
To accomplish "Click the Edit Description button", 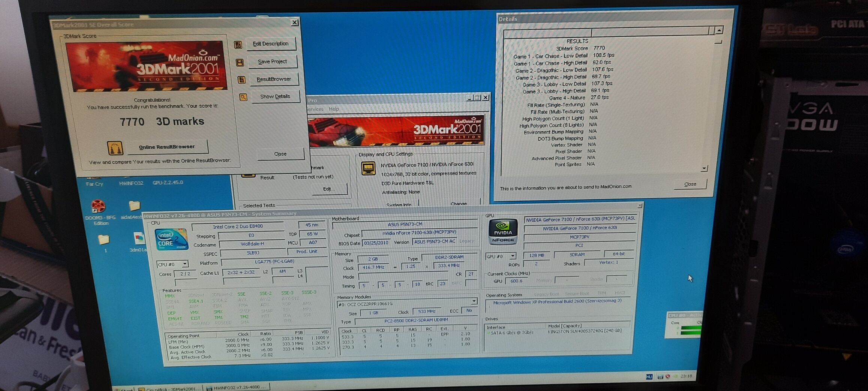I will [271, 44].
